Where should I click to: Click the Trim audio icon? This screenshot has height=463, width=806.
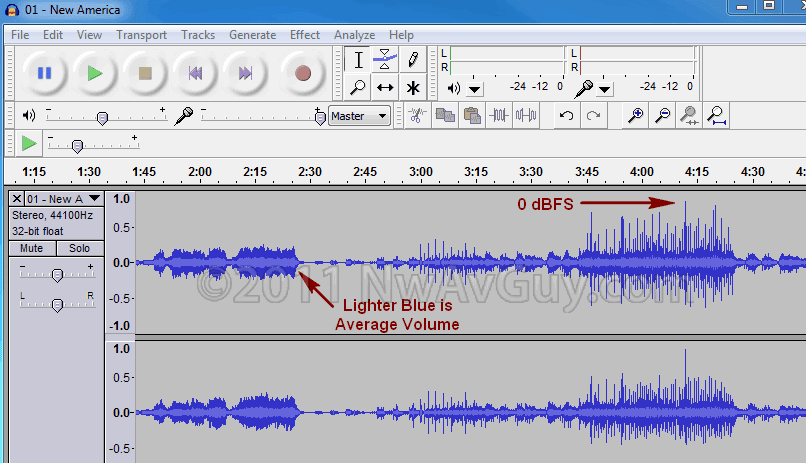coord(499,115)
